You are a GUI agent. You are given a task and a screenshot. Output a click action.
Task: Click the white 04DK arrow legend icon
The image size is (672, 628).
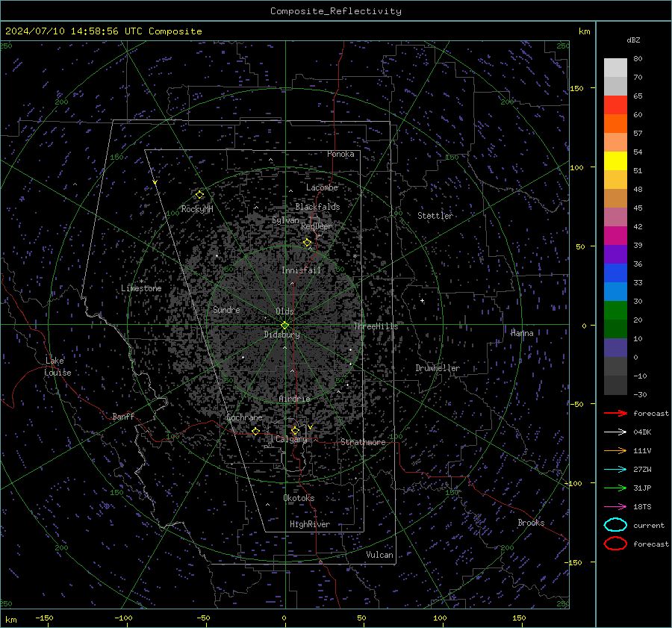coord(615,432)
